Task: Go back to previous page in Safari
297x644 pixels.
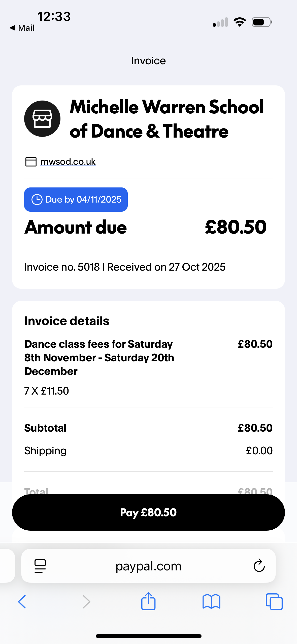Action: pos(22,602)
